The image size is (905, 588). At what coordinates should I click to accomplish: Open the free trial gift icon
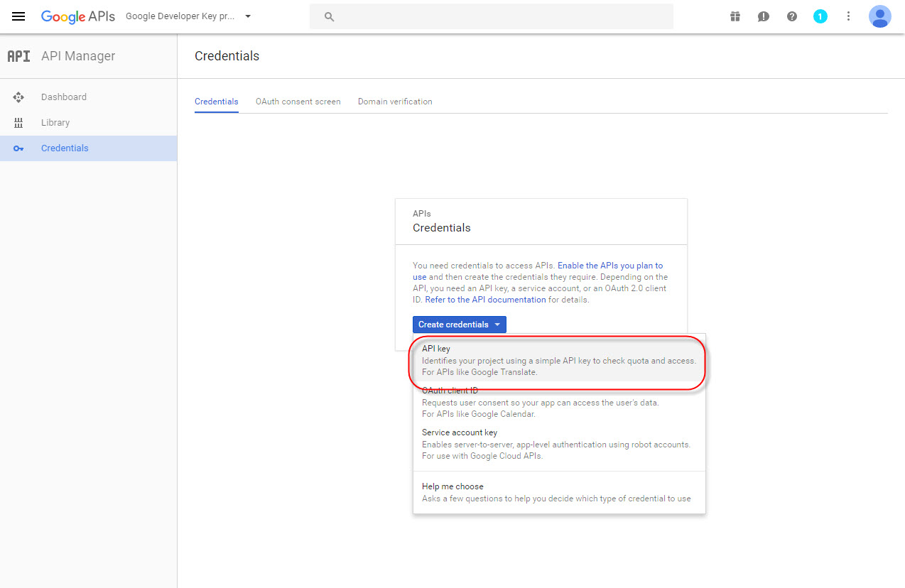click(735, 16)
